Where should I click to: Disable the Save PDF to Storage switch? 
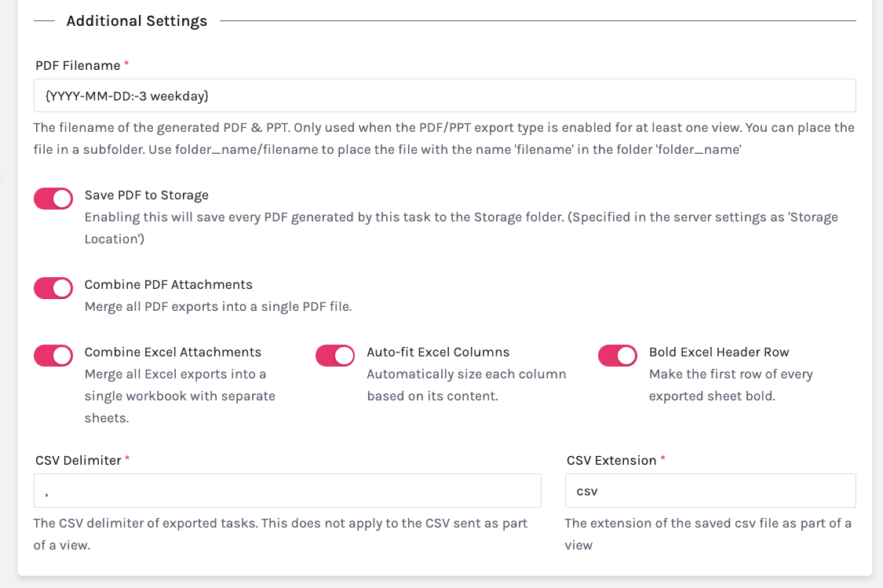click(x=53, y=199)
